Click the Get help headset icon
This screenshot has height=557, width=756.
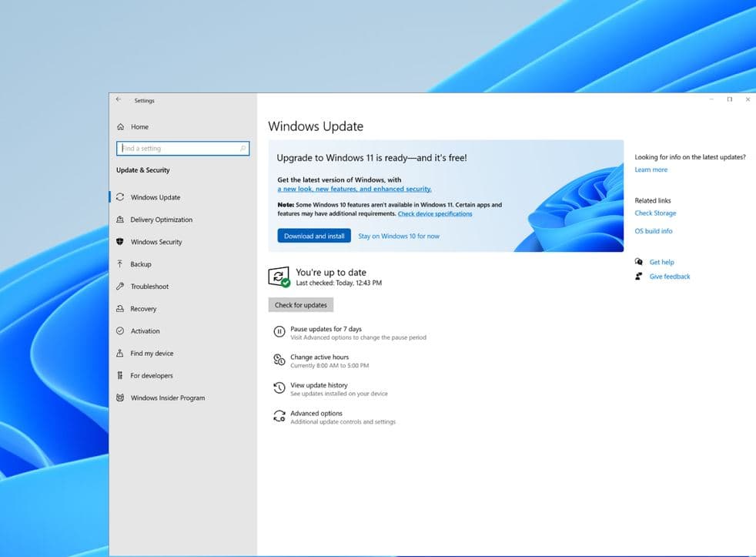639,262
